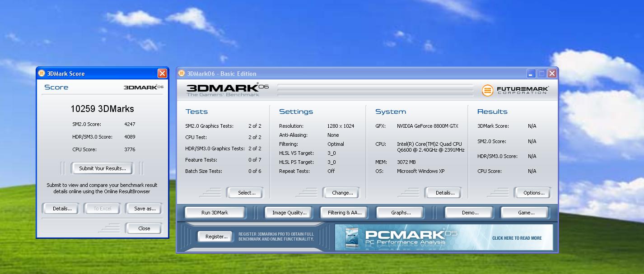Click the 'NVIDIA GeForce 8800M GTX' text

pos(428,126)
